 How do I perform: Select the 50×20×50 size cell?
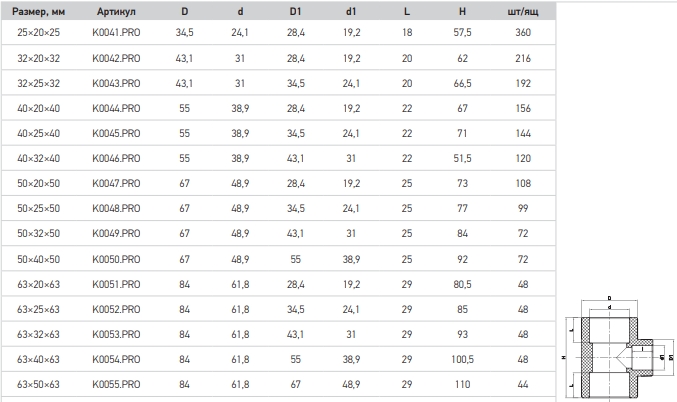pos(38,184)
